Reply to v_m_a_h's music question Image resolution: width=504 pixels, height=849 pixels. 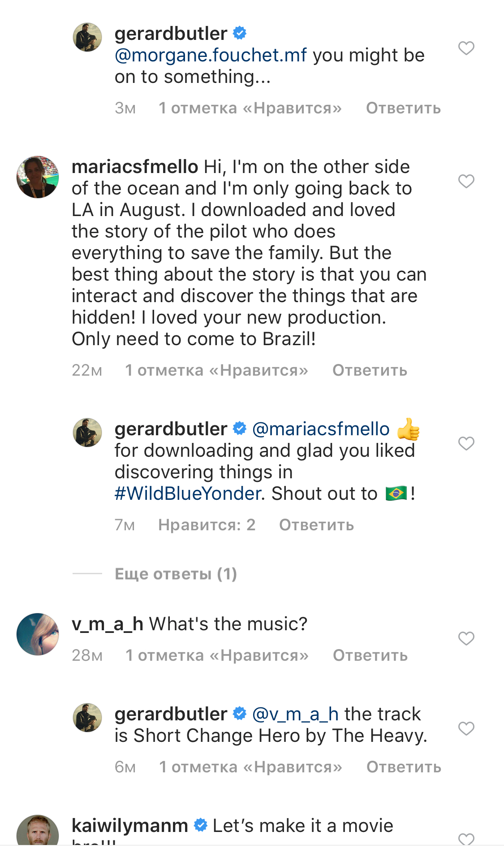tap(370, 655)
